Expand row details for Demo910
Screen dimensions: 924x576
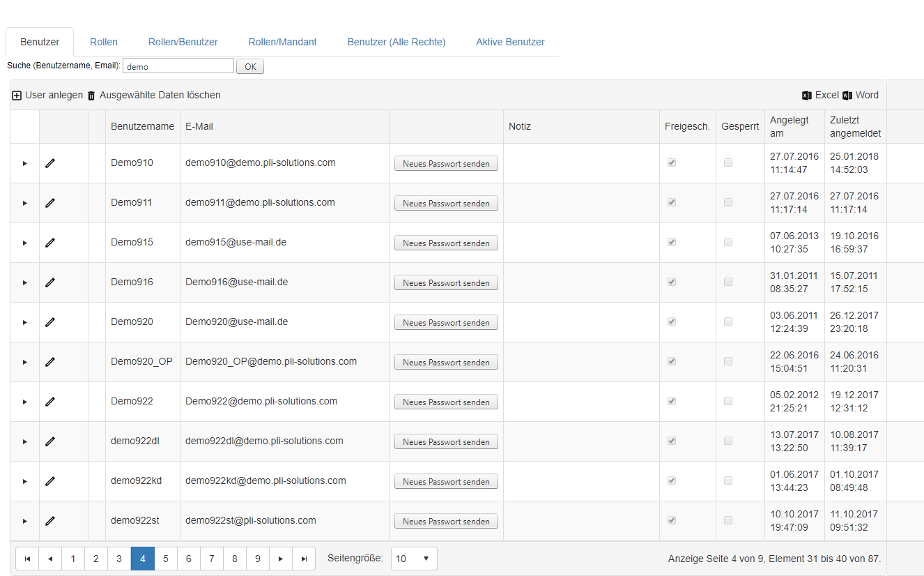tap(25, 163)
